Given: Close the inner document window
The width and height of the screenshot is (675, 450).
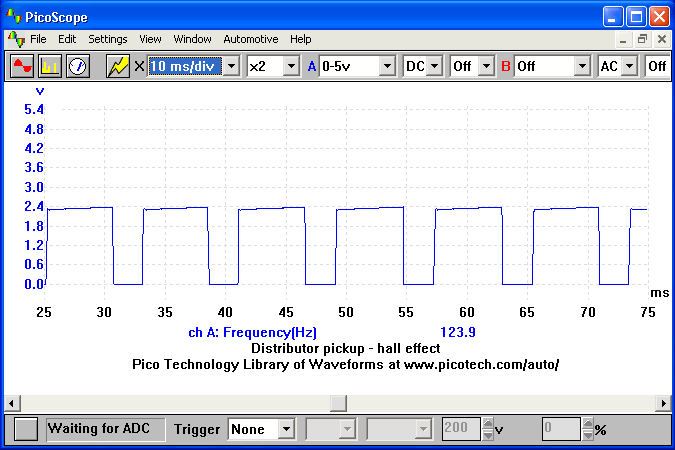Looking at the screenshot, I should tap(662, 40).
